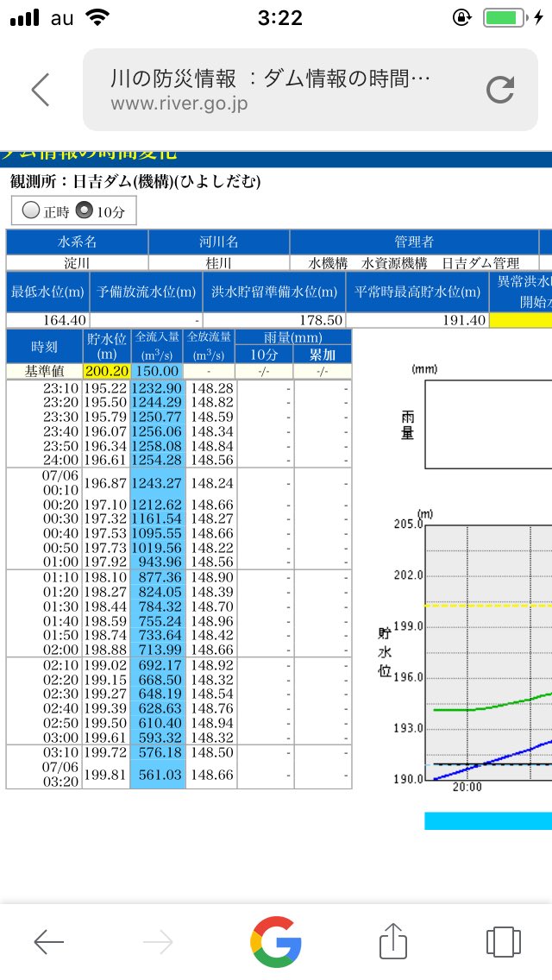Tap the 07/06 00:10 time cell
This screenshot has width=552, height=980.
[x=44, y=483]
